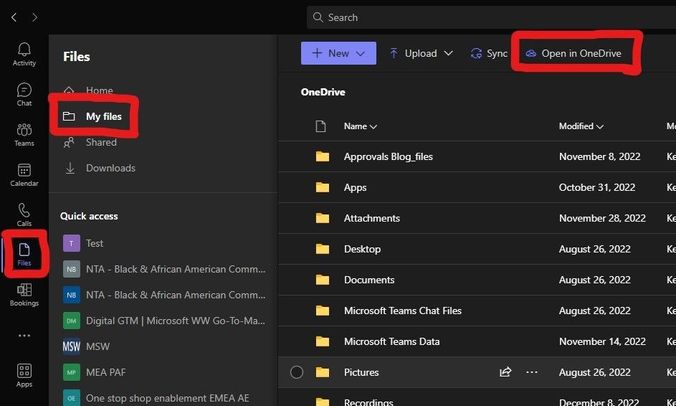This screenshot has width=676, height=406.
Task: Sort by the Modified column header
Action: click(x=581, y=126)
